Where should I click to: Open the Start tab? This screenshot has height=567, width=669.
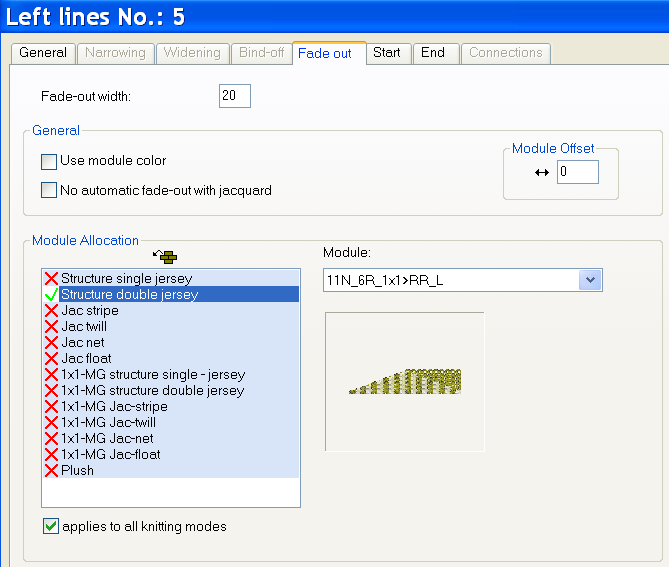pos(386,53)
